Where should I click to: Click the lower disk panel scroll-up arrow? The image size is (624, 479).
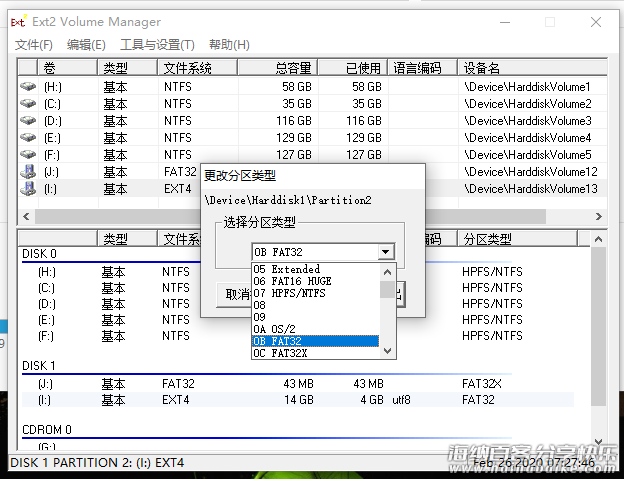point(598,239)
